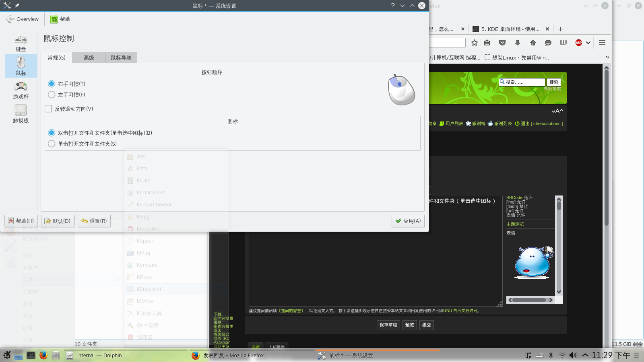This screenshot has height=362, width=644.
Task: Open volume control in system tray
Action: click(x=573, y=355)
